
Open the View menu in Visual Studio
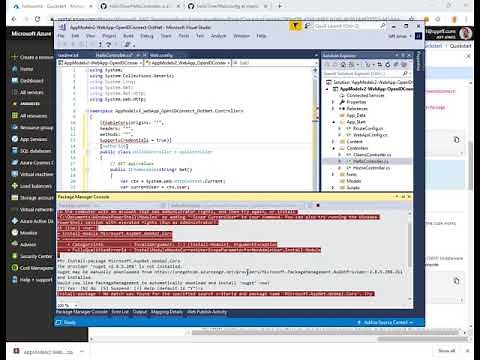(91, 36)
